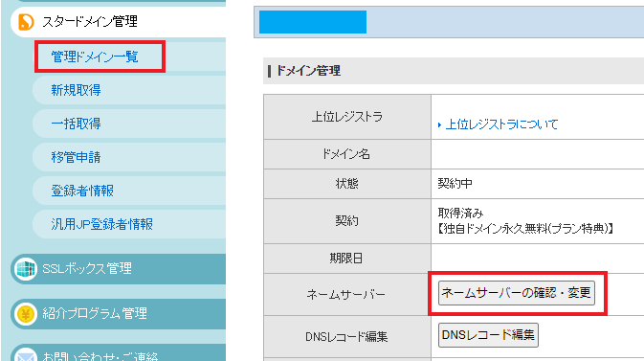
Task: Open SSLボックス管理 section
Action: (119, 269)
